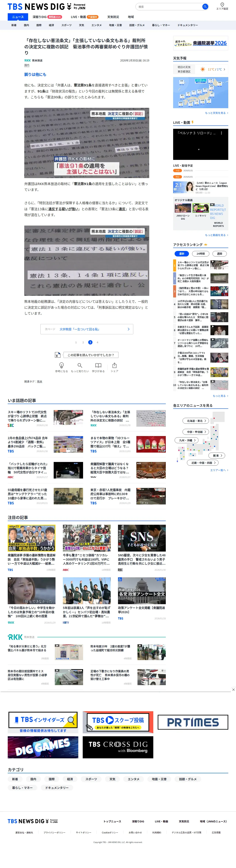This screenshot has height=868, width=236.
Task: Switch to the 地域 tab
Action: click(x=131, y=17)
